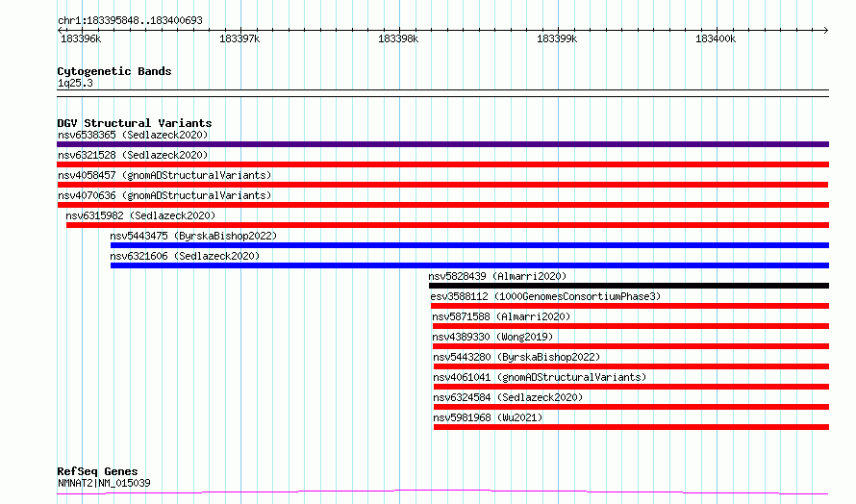Screen dimensions: 856x504
Task: Click the blue nsv5443475 variant bar
Action: (469, 245)
